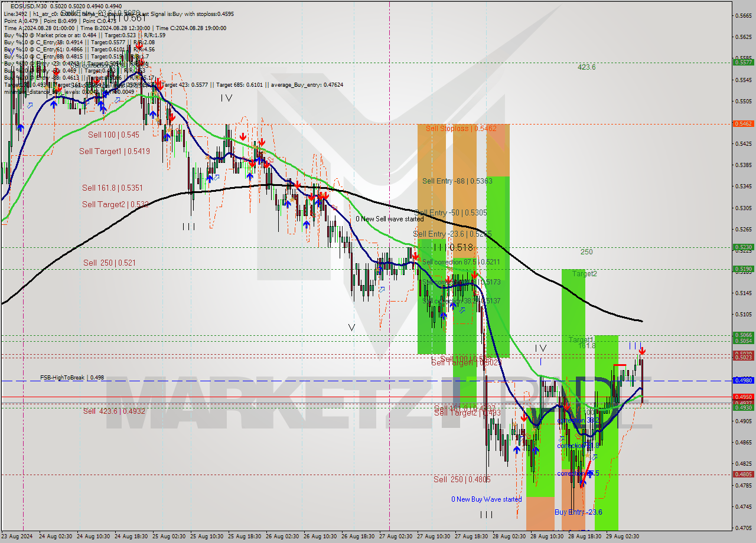This screenshot has width=756, height=543.
Task: Click the 0.5230 green price tag
Action: point(742,247)
